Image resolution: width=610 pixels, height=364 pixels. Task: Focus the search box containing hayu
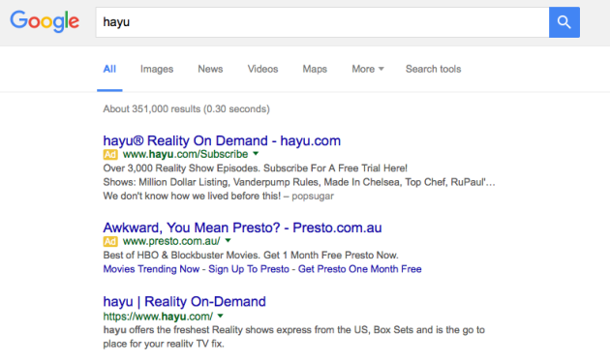[322, 22]
